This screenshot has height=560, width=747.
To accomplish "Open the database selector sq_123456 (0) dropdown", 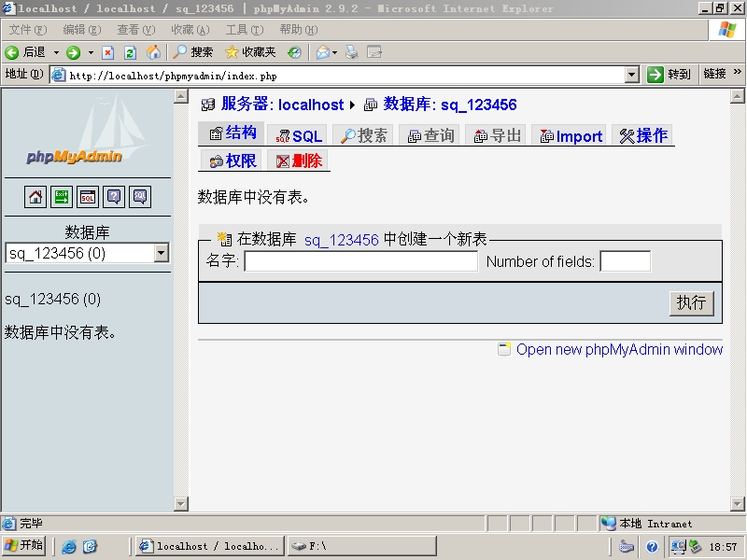I will (x=162, y=253).
